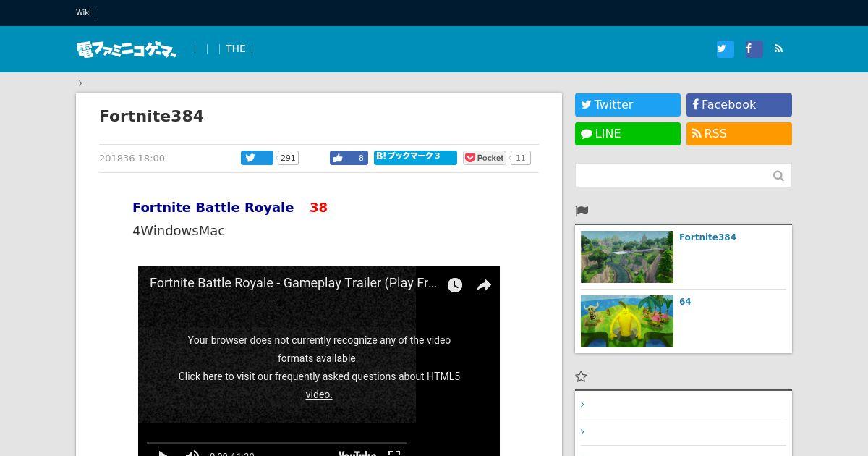Open the yellow character thumbnail
This screenshot has height=456, width=868.
pos(627,321)
